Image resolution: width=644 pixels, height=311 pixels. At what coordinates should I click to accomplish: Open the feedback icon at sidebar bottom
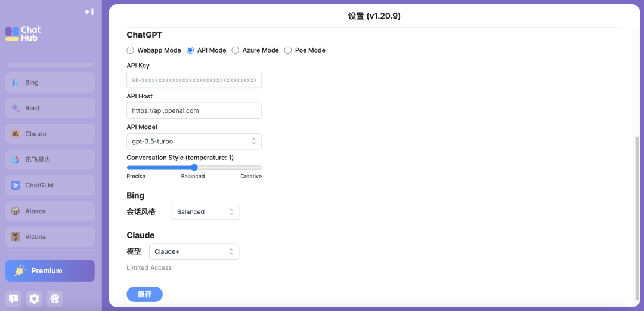tap(14, 298)
